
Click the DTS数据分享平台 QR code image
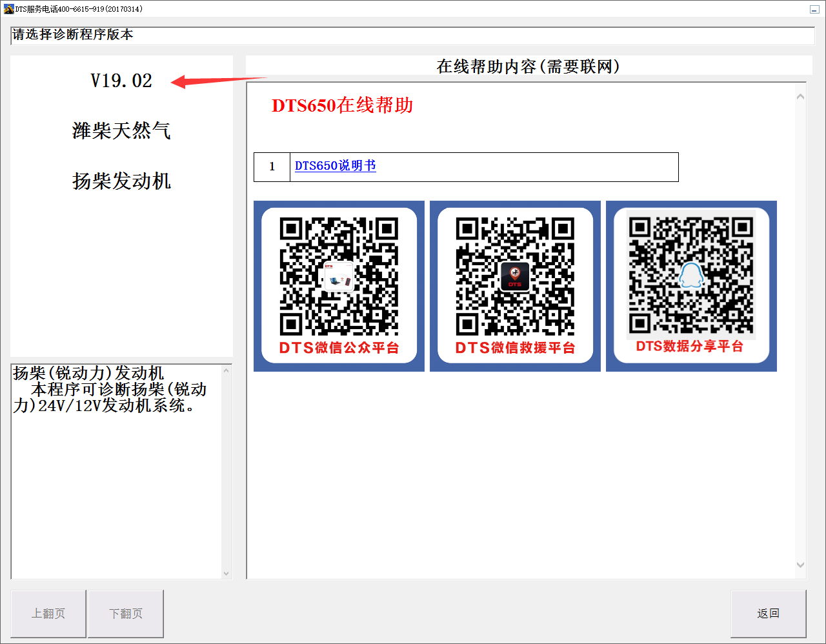coord(691,286)
